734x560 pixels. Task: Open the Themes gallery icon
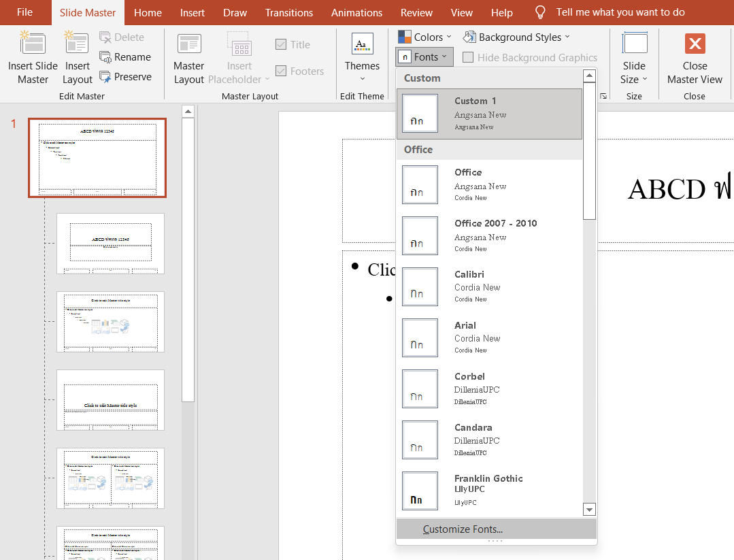coord(362,44)
